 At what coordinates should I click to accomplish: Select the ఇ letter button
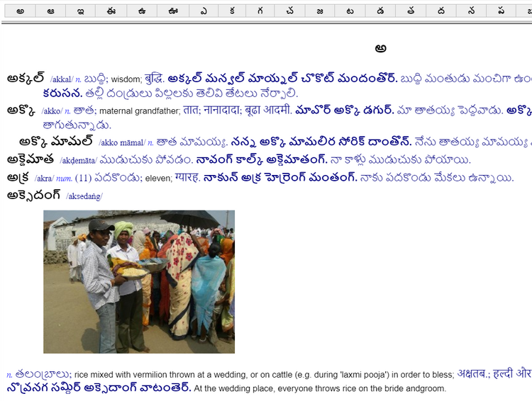(x=81, y=11)
